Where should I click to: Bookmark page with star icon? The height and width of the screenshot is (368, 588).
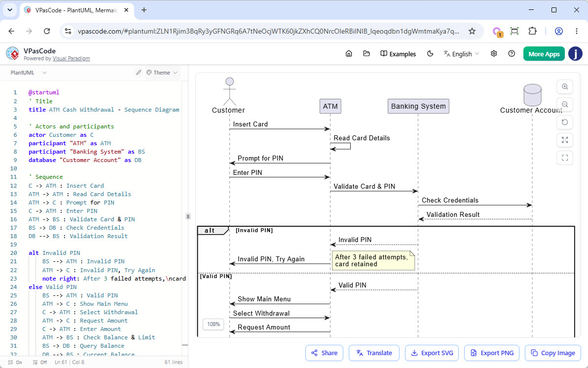[472, 31]
